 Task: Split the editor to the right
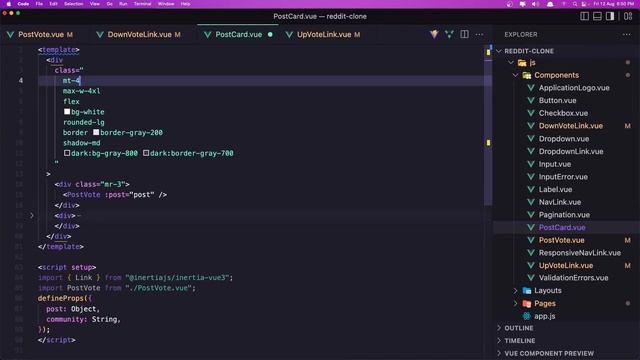pos(464,34)
